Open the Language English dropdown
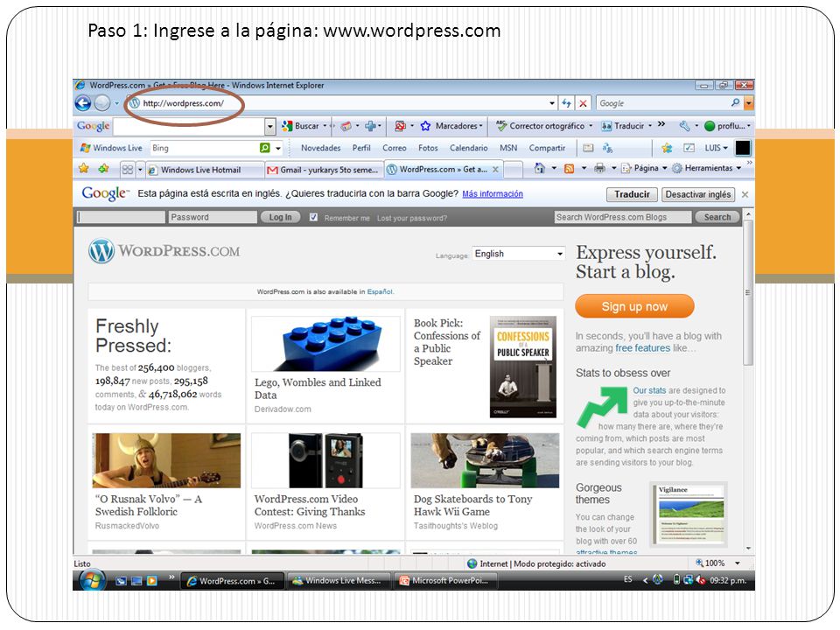This screenshot has height=630, width=840. point(518,254)
